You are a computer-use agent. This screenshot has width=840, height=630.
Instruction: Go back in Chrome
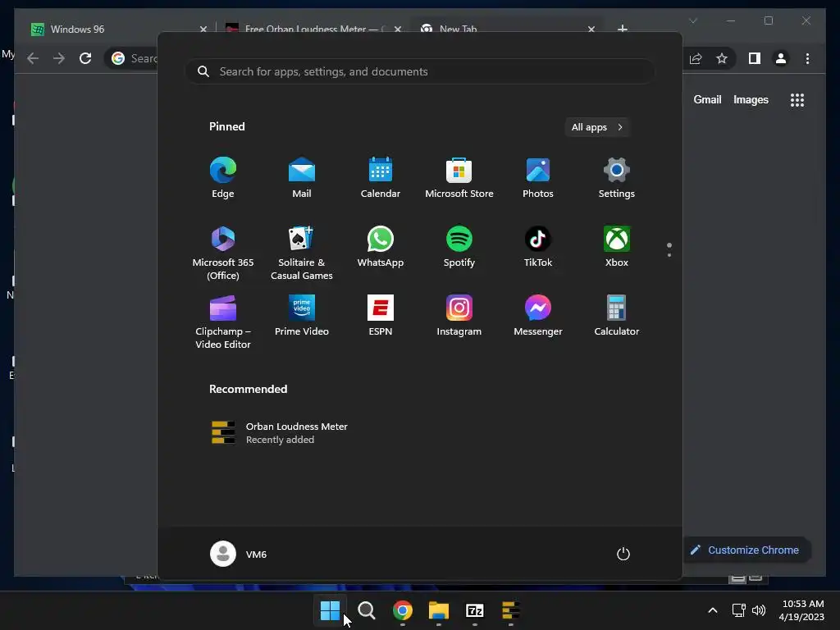click(x=33, y=58)
